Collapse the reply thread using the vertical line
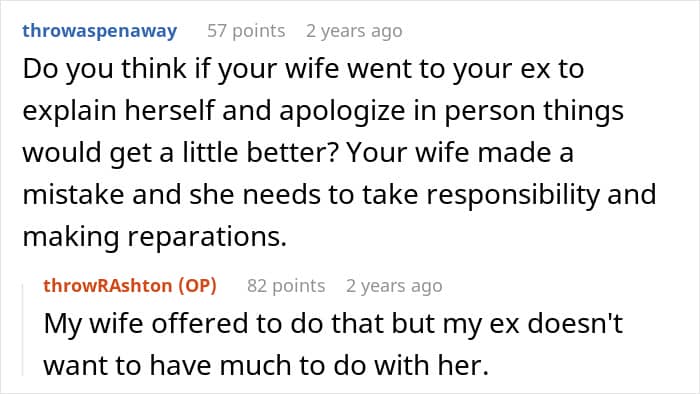 click(23, 330)
